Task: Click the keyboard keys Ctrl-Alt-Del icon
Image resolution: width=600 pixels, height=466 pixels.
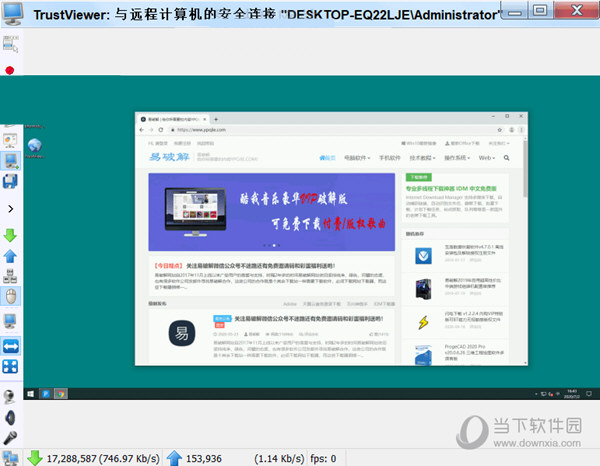Action: pos(10,276)
